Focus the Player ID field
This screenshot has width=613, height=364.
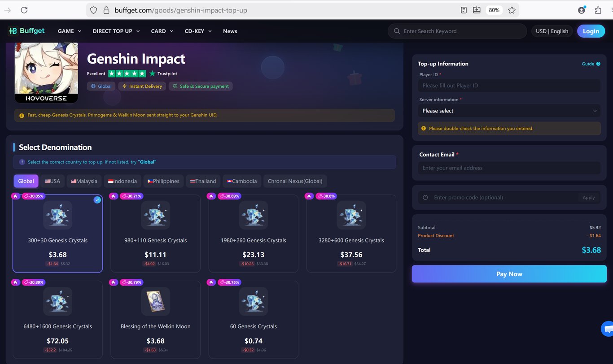point(509,86)
